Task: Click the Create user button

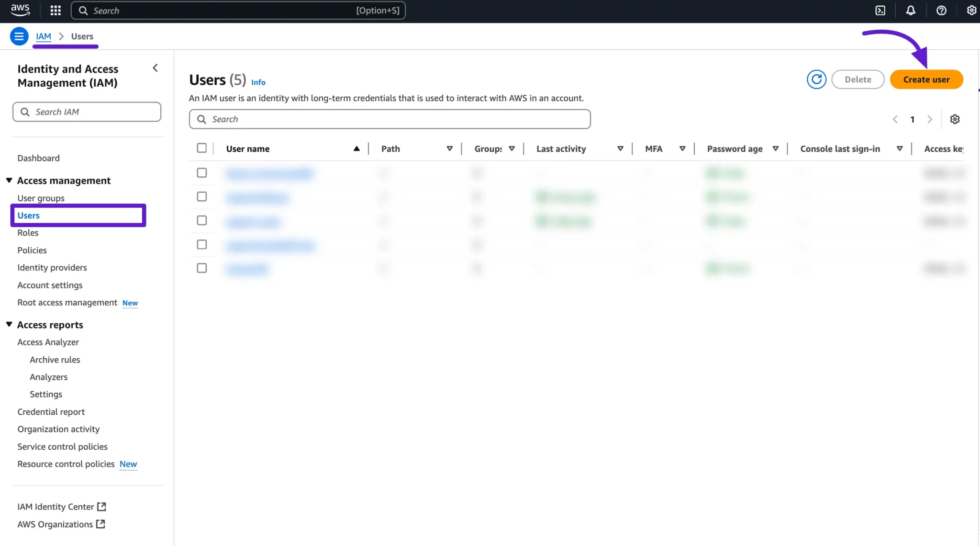Action: click(926, 80)
